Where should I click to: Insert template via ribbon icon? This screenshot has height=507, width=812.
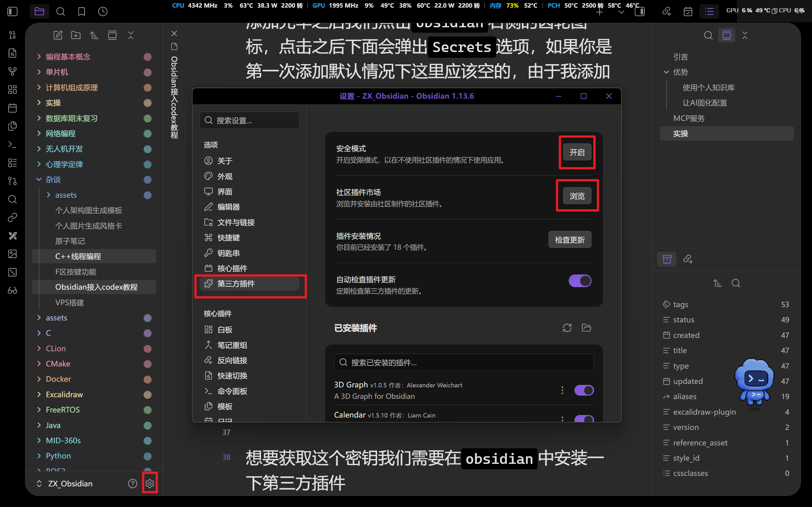[x=12, y=126]
